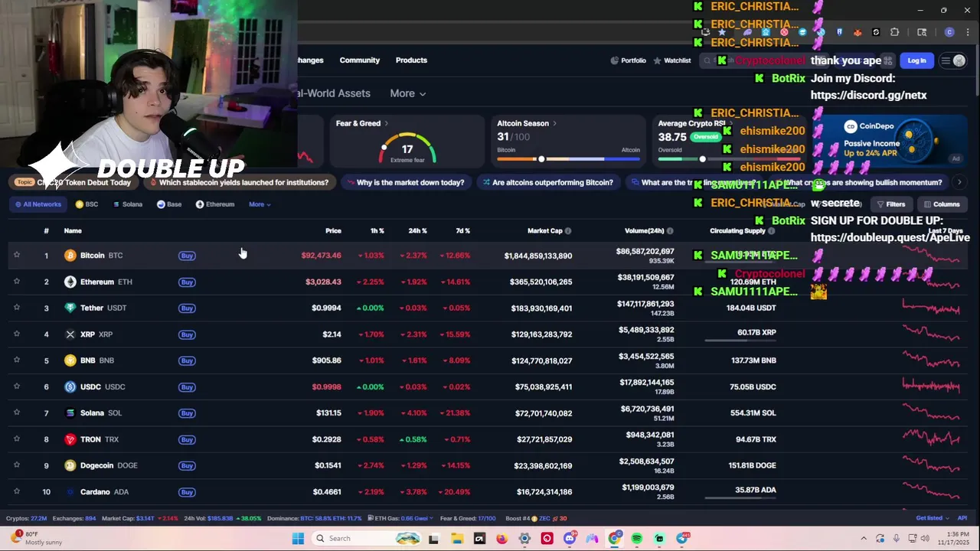Toggle watchlist star for XRP
The image size is (980, 551).
17,334
